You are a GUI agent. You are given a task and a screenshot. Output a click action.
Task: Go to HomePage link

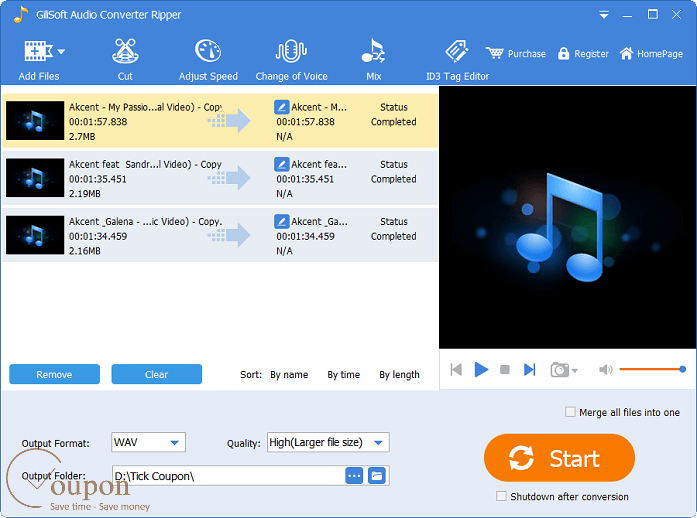(x=651, y=54)
